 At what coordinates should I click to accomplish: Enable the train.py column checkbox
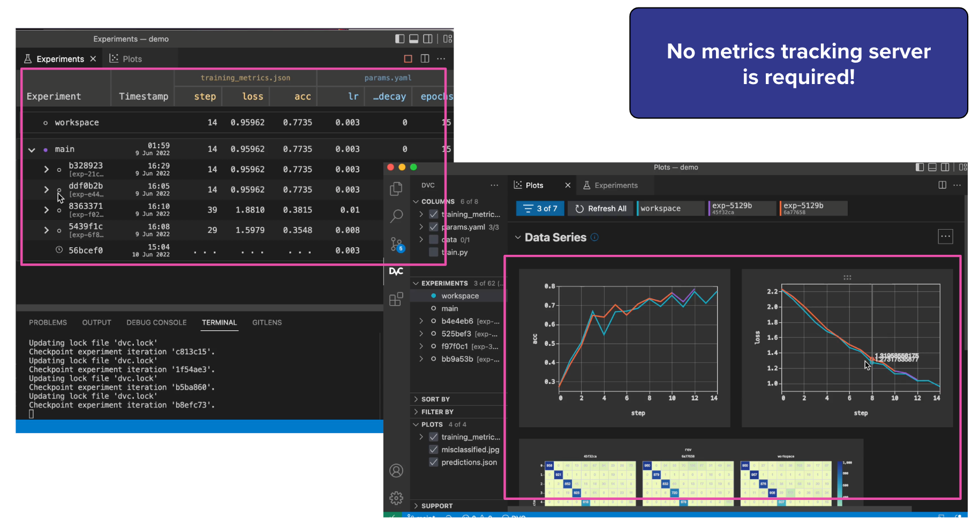coord(434,252)
